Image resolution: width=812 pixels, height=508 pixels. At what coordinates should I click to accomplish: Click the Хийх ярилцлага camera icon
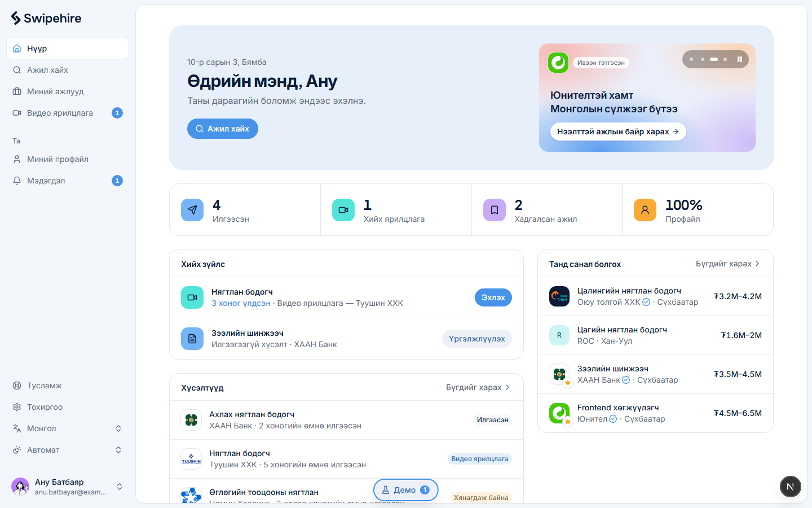tap(343, 210)
